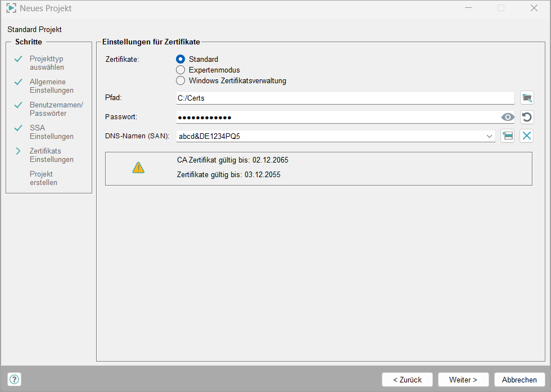This screenshot has height=392, width=551.
Task: Show password with the eye icon
Action: (507, 117)
